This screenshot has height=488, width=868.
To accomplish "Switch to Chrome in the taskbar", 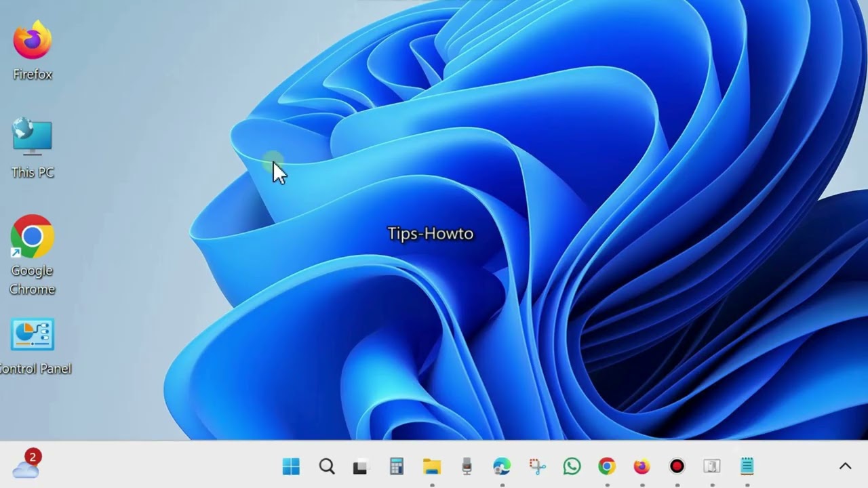I will (x=607, y=466).
